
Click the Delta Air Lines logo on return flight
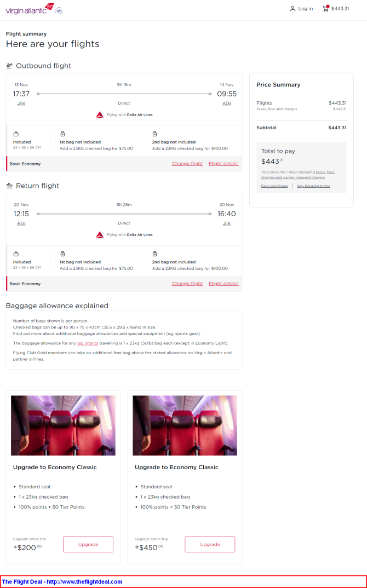coord(100,235)
